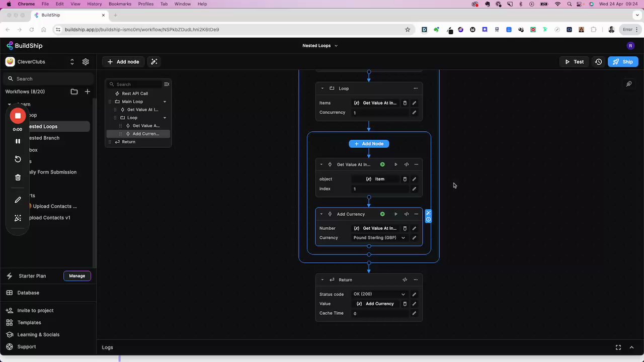
Task: Run the Get Value At Index node alone
Action: [395, 164]
